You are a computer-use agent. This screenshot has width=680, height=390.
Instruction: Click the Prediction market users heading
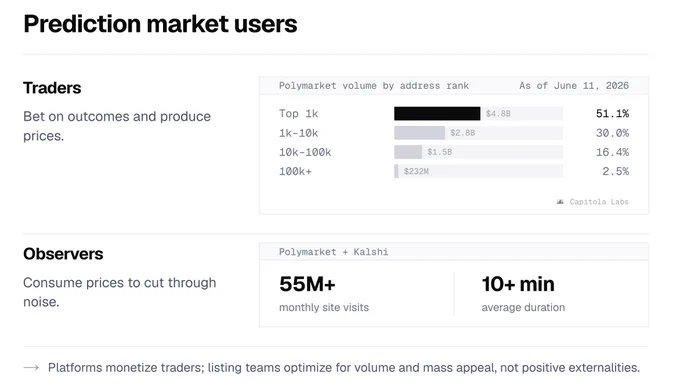click(160, 24)
